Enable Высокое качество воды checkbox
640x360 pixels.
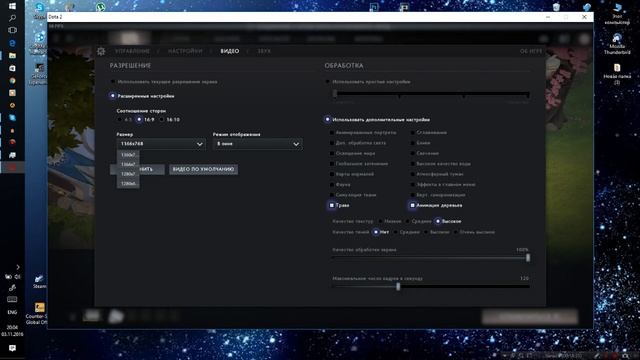[413, 164]
